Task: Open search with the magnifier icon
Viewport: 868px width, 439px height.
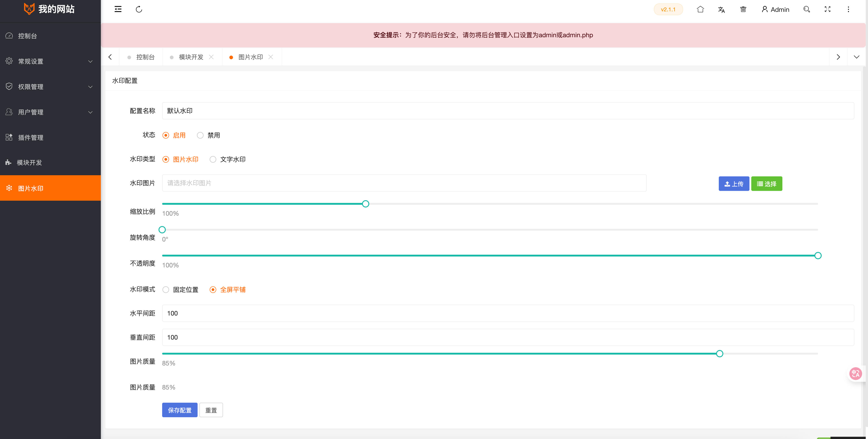Action: click(806, 9)
